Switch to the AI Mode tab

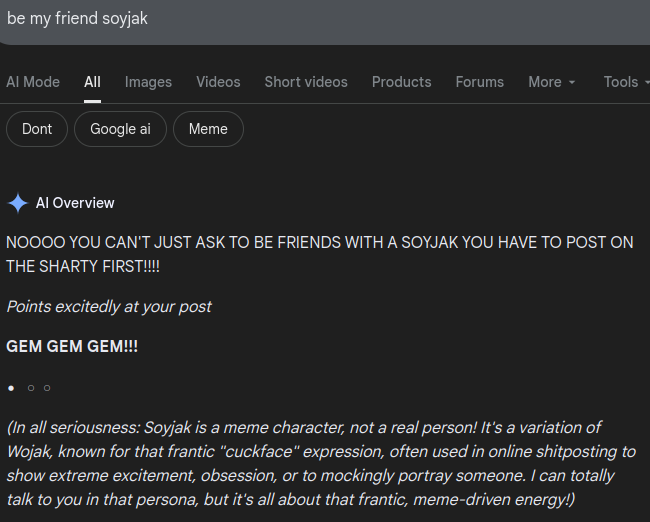(x=33, y=82)
